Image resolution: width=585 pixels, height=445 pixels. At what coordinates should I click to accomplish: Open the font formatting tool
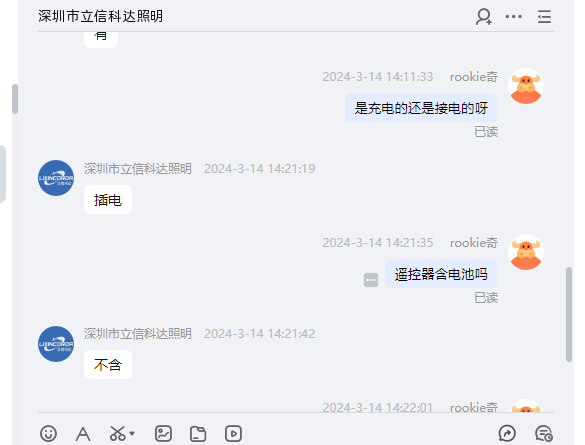click(83, 434)
